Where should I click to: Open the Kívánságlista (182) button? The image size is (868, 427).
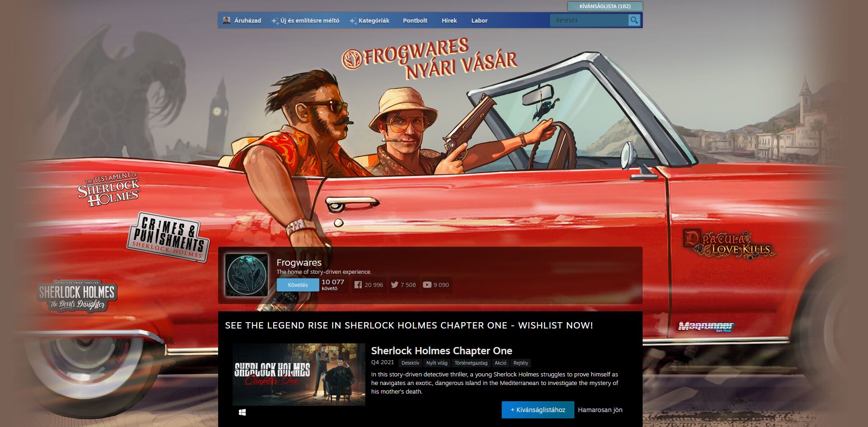coord(605,6)
